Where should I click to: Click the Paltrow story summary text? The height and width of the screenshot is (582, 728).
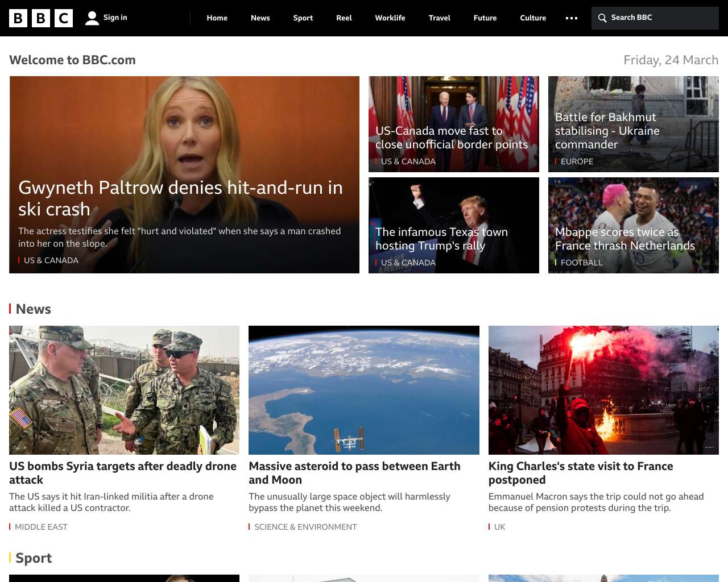coord(180,237)
